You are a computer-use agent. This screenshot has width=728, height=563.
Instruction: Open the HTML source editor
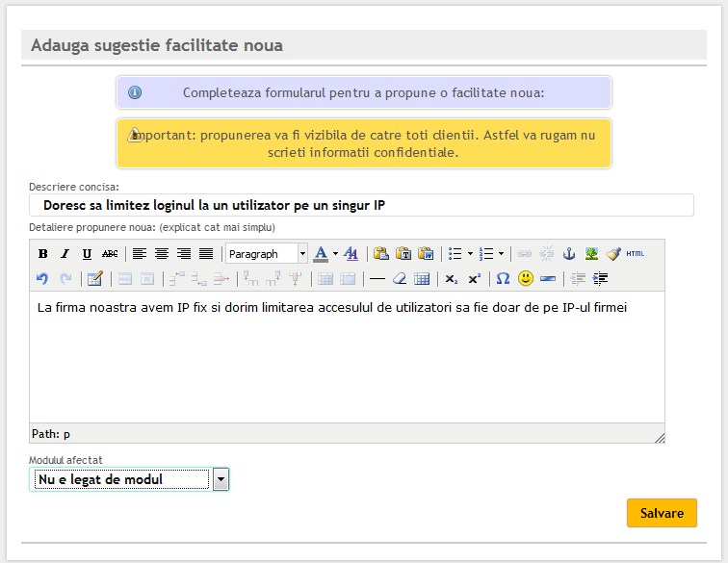pos(635,254)
